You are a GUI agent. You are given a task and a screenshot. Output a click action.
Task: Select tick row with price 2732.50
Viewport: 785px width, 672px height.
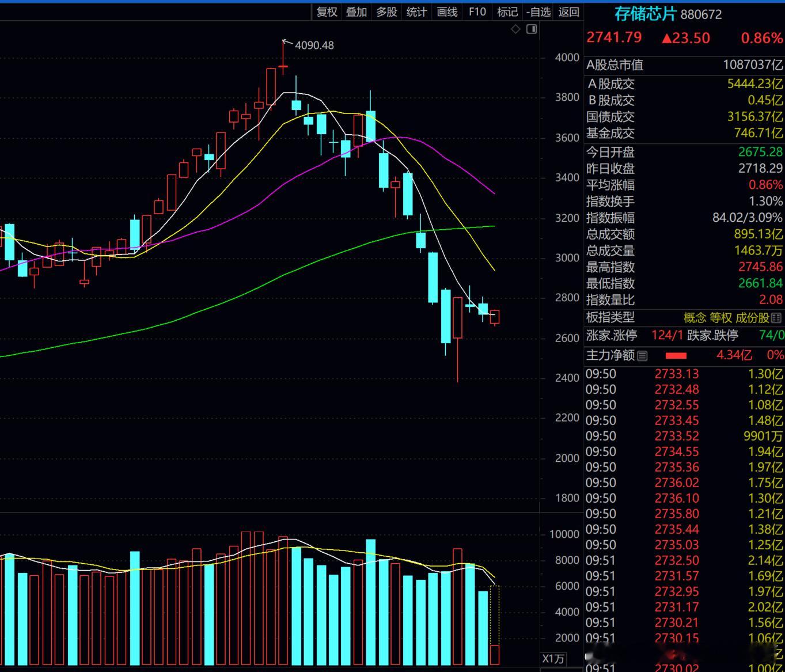684,560
